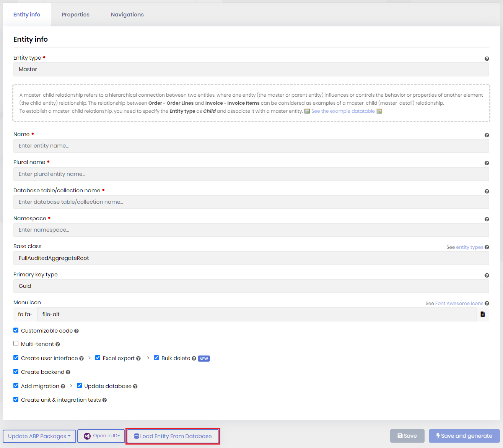
Task: Click the help icon beside Database table/collection name
Action: [487, 191]
